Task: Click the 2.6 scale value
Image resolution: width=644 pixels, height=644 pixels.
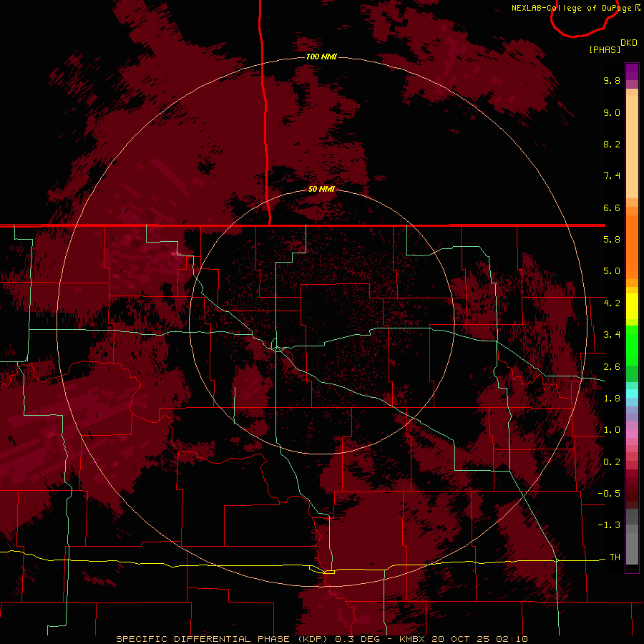Action: [x=612, y=367]
